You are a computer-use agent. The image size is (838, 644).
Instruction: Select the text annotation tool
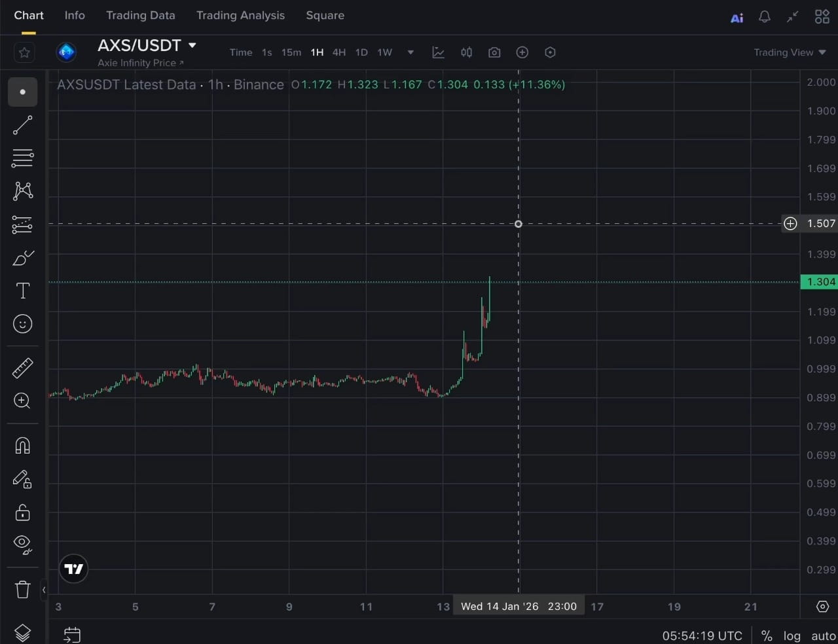[23, 291]
